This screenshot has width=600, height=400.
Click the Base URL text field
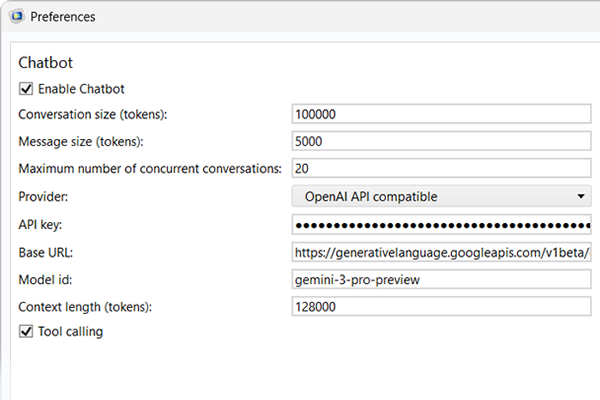pyautogui.click(x=442, y=252)
